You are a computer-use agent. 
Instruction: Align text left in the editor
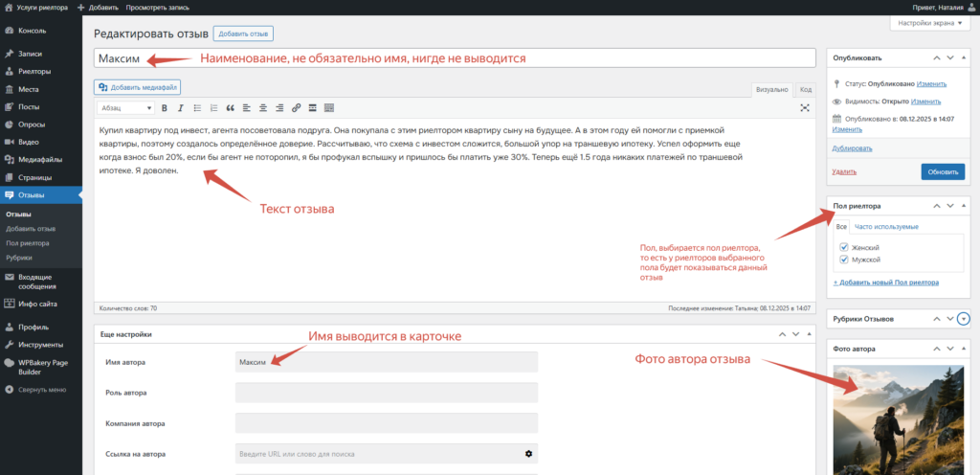point(247,108)
